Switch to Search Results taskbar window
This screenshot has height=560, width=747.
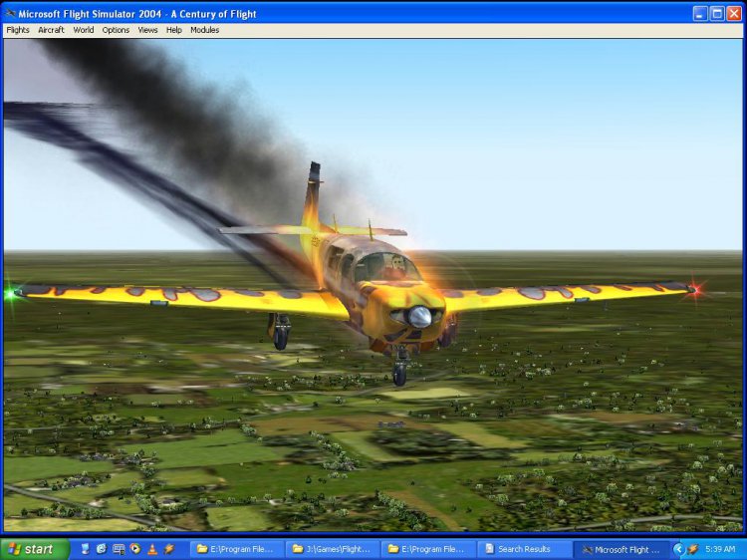pyautogui.click(x=524, y=549)
